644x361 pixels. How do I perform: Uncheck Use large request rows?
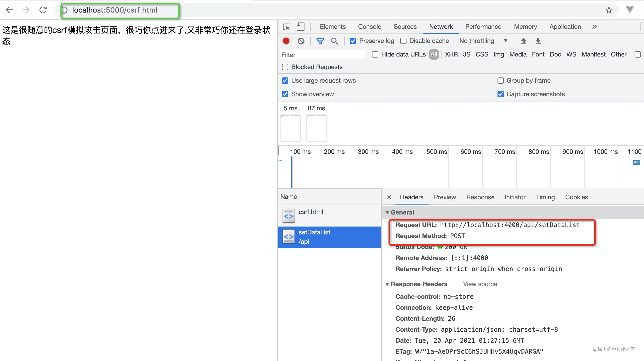(285, 81)
